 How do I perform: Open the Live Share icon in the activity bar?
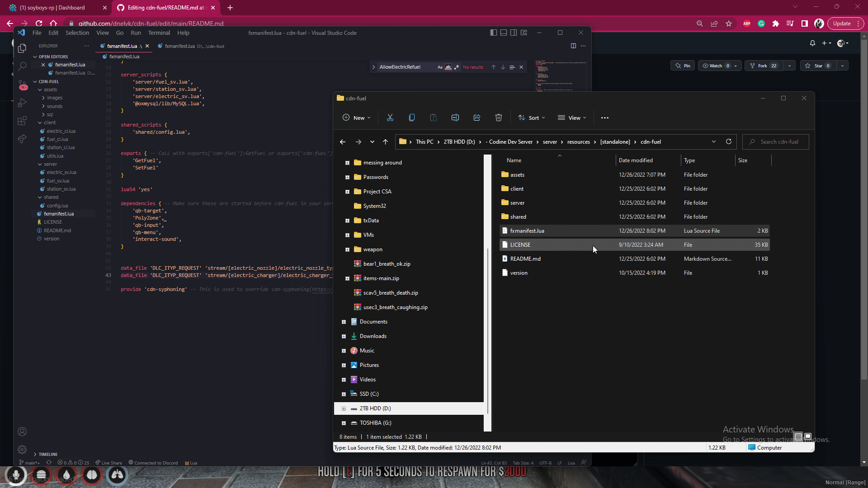pos(22,139)
